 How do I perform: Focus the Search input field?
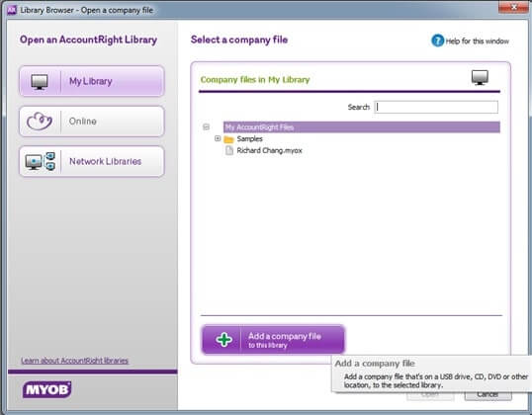pyautogui.click(x=436, y=107)
